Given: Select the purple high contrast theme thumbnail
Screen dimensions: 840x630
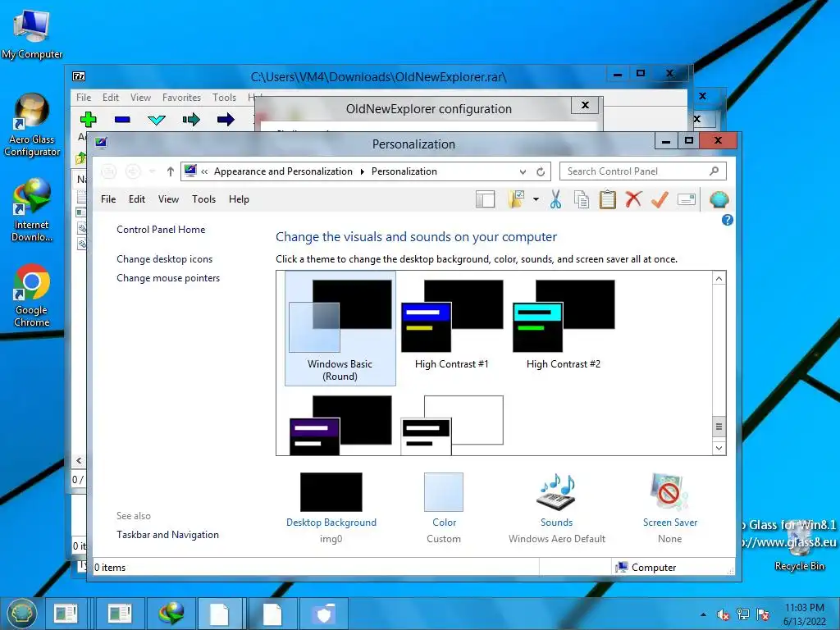Looking at the screenshot, I should click(340, 426).
